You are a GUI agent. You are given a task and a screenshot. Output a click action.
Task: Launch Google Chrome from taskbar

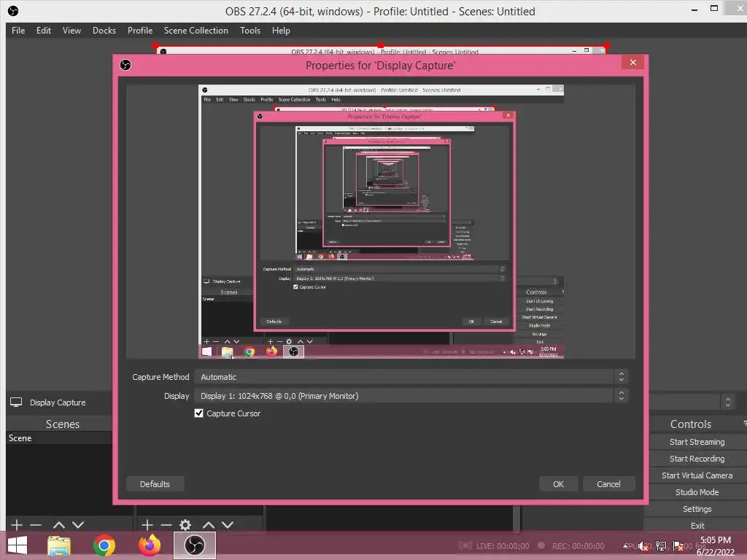coord(104,545)
